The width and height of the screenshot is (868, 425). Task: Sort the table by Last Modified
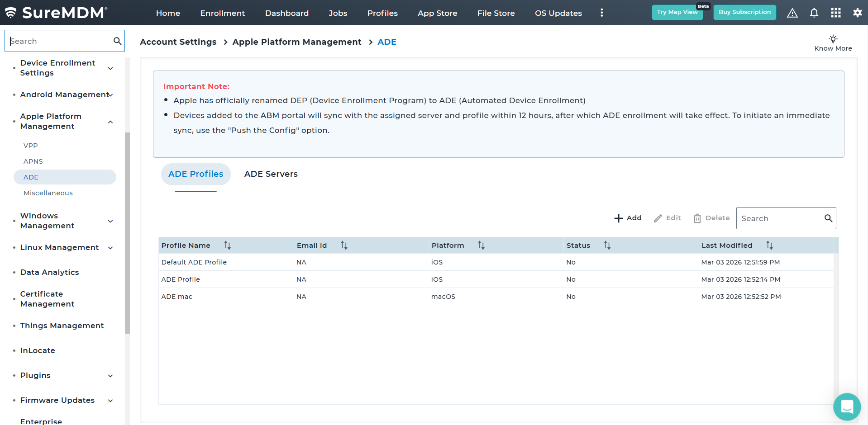tap(769, 246)
